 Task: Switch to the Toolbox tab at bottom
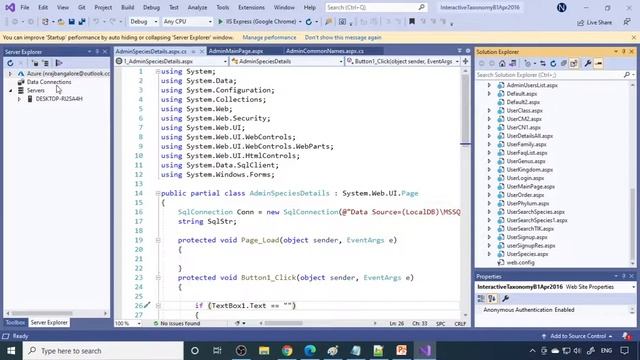(x=15, y=322)
